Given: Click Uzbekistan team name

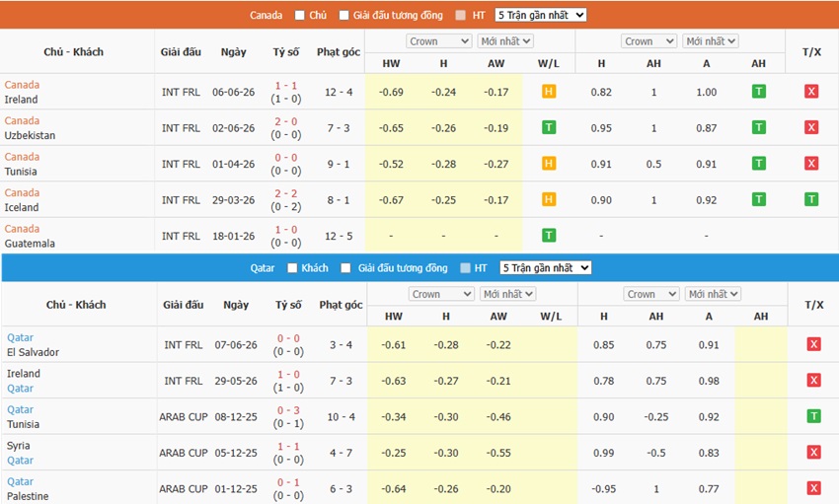Looking at the screenshot, I should [30, 135].
